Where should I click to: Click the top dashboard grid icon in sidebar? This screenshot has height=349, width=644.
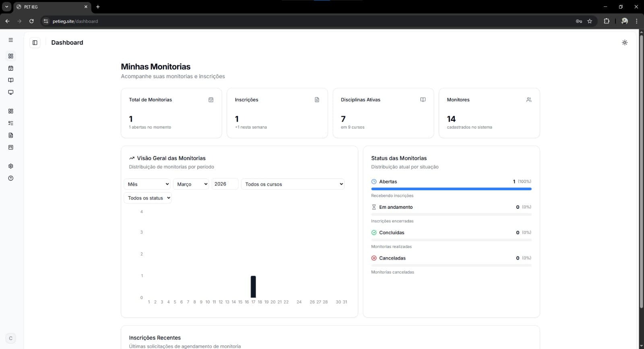click(x=11, y=56)
